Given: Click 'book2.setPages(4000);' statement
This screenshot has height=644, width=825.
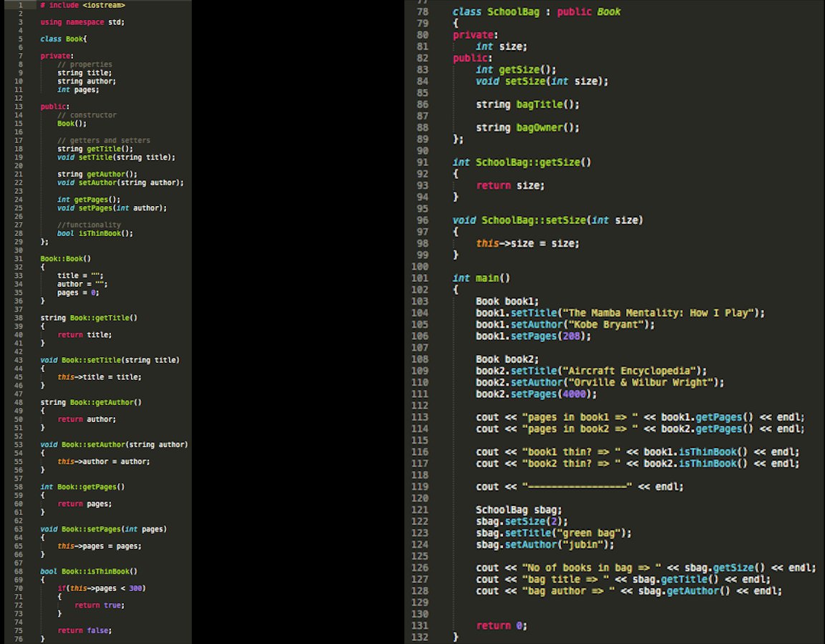Looking at the screenshot, I should (536, 394).
